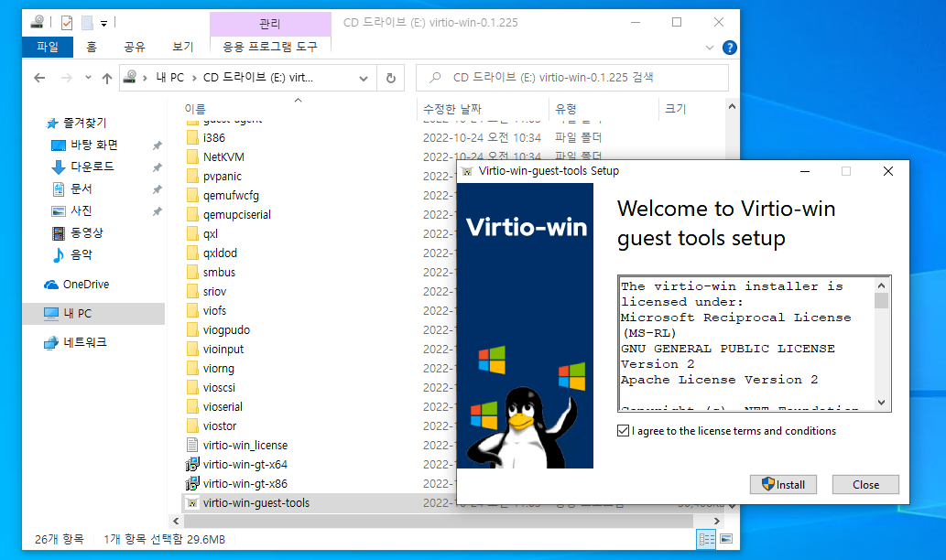Select the viostor folder
The width and height of the screenshot is (946, 560).
point(220,426)
